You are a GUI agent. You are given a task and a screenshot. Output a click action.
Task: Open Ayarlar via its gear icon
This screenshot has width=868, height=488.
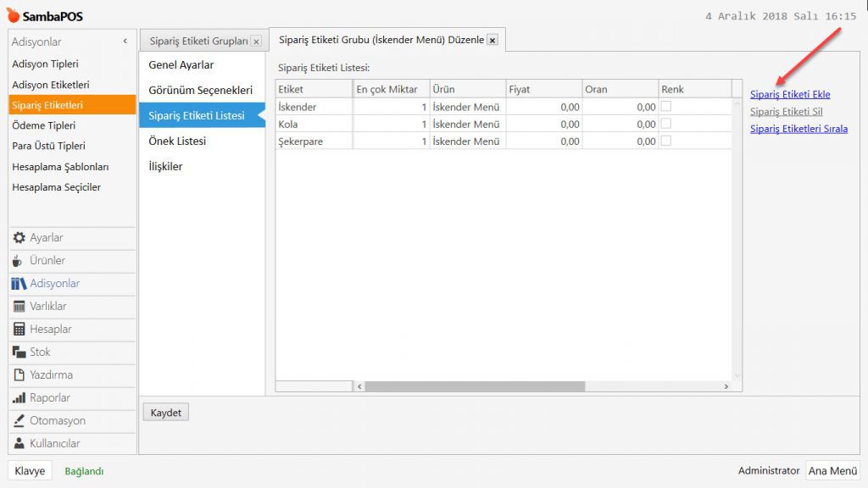[x=19, y=238]
